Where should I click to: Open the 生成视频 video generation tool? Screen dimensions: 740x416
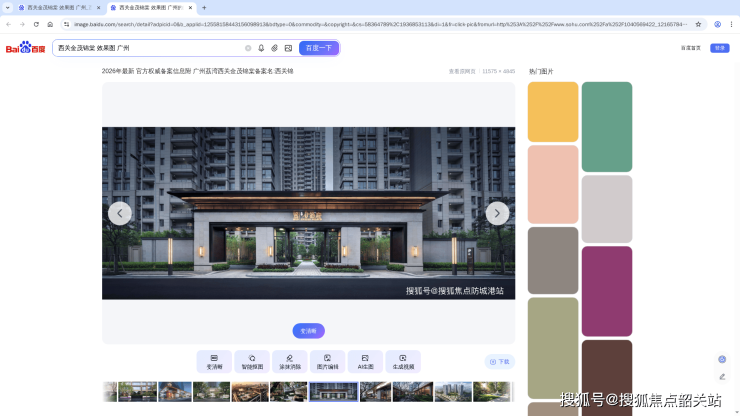point(403,362)
